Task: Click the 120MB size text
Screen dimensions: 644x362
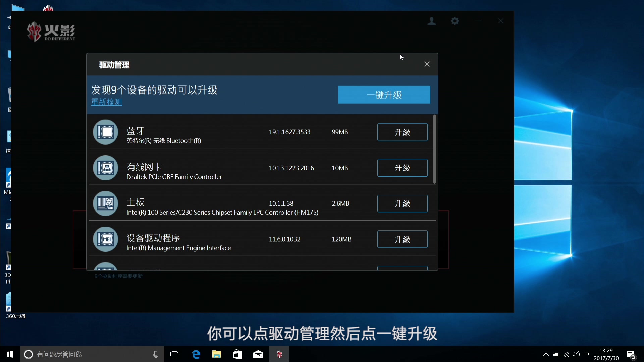Action: tap(341, 239)
